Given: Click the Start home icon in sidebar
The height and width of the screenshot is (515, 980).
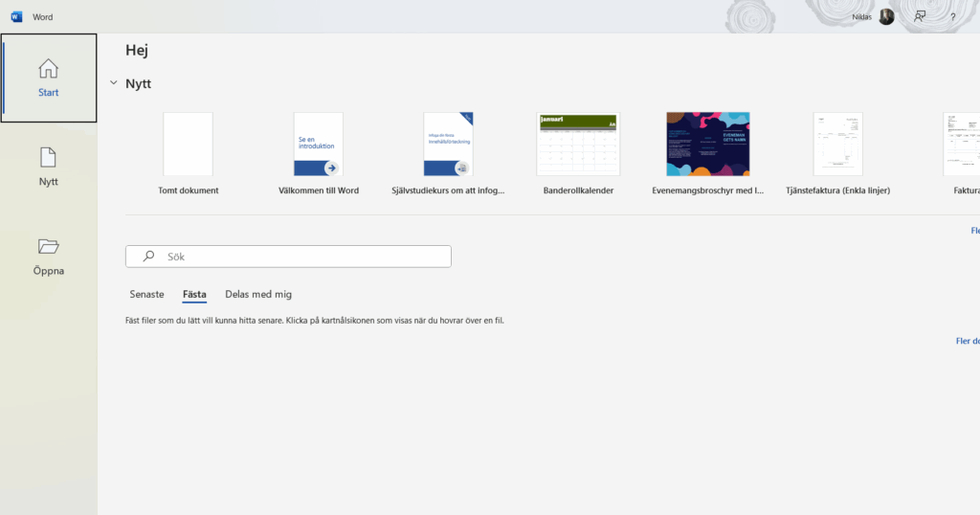Looking at the screenshot, I should [48, 69].
